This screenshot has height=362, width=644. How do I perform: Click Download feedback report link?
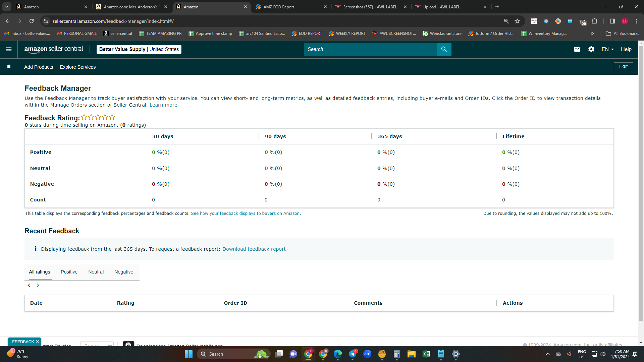[254, 249]
